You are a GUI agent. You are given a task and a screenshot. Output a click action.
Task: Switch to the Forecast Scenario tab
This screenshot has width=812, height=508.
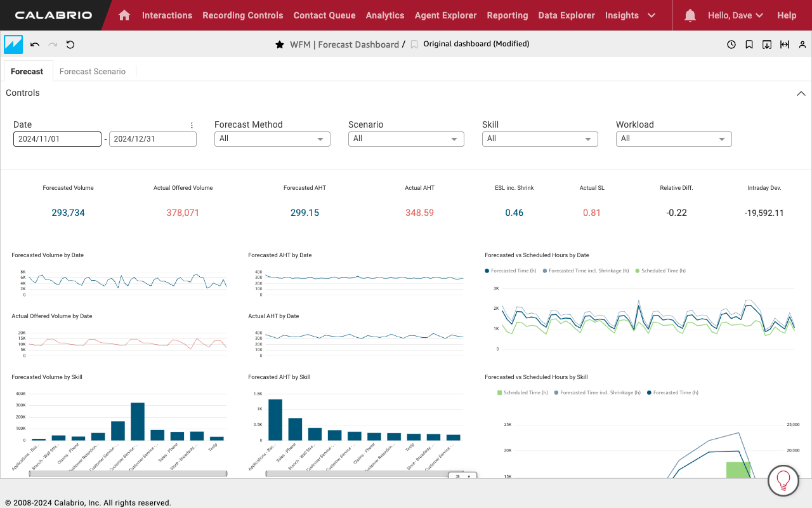click(x=93, y=71)
